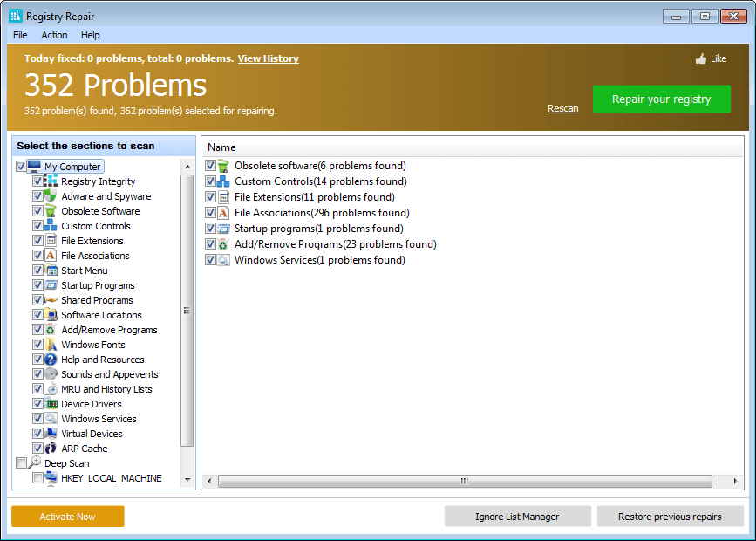Select File Extensions(11 problems found) row
Screen dimensions: 756x541
pos(315,197)
